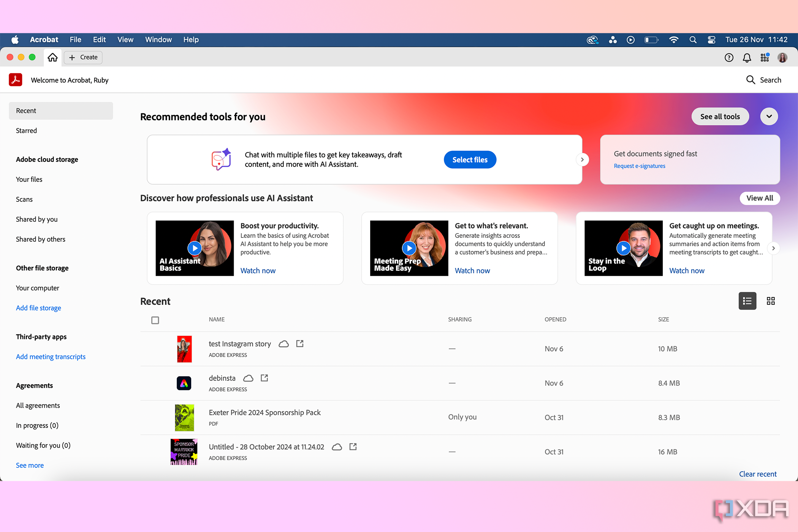Open Shared by others

click(x=40, y=239)
